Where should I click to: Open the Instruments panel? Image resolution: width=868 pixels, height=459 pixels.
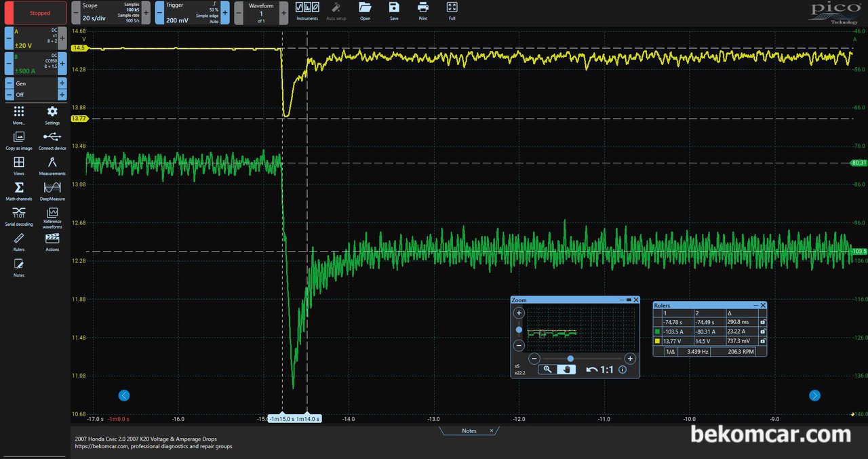point(307,11)
